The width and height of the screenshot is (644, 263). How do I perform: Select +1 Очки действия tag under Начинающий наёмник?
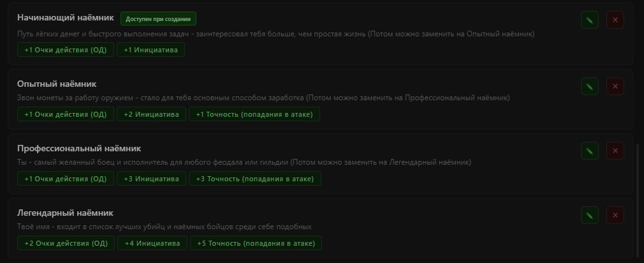click(66, 50)
